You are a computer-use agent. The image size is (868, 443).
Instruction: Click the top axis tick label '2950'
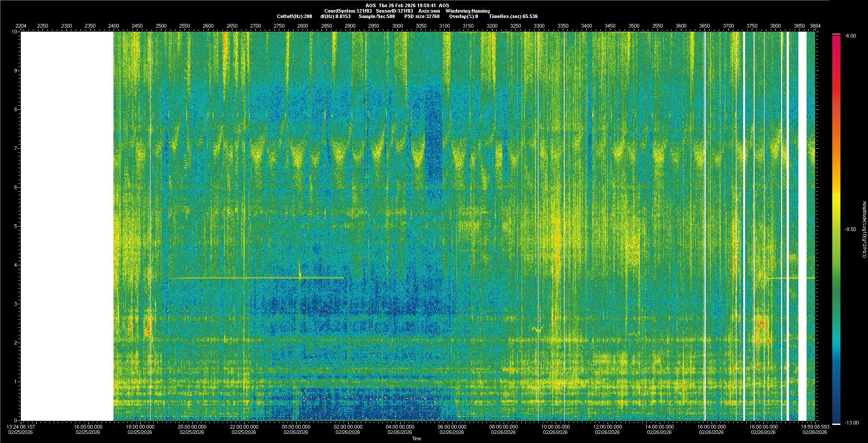pos(374,26)
